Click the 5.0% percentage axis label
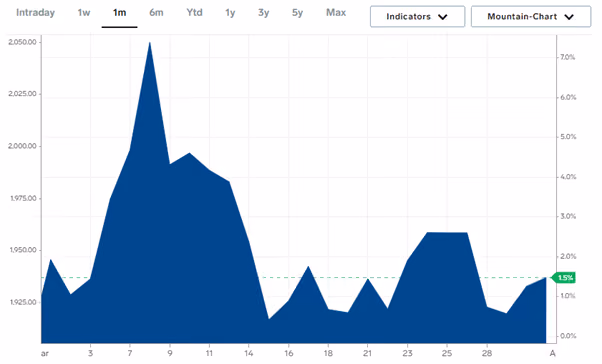This screenshot has width=602, height=364. (568, 137)
